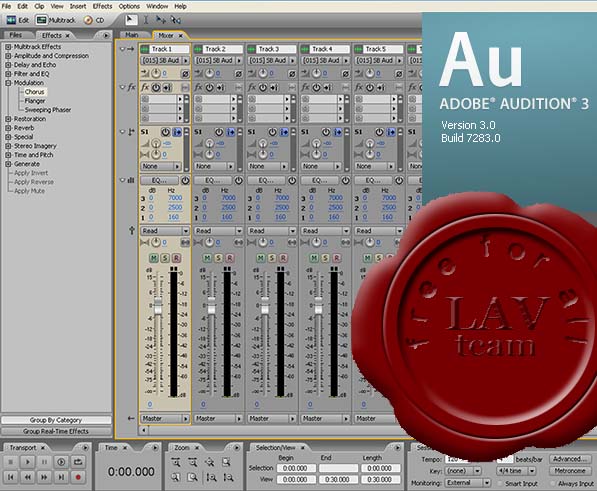Mute Track 1 with M button
Viewport: 597px width, 491px height.
[x=153, y=258]
